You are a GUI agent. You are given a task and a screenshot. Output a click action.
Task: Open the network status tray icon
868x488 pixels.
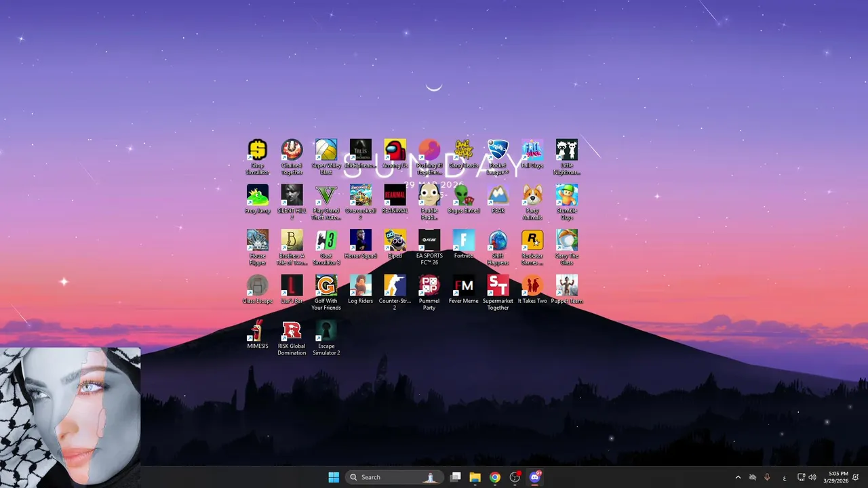(x=801, y=477)
